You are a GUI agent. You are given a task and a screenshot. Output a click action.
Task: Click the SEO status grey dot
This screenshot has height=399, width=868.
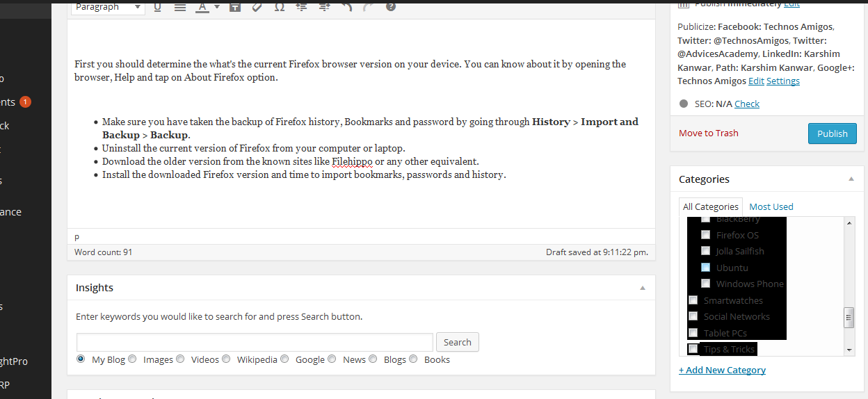(684, 104)
